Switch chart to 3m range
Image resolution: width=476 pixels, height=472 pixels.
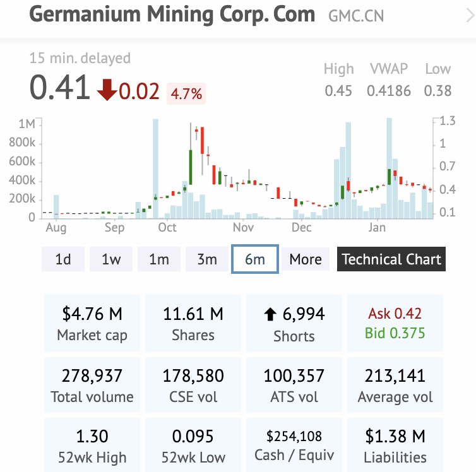[x=207, y=259]
